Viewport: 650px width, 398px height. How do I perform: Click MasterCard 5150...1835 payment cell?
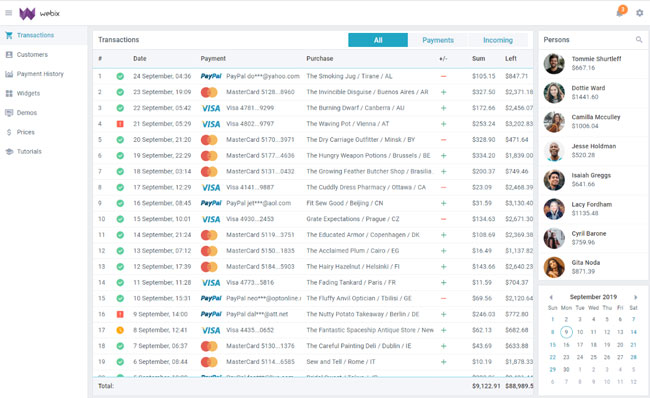point(260,251)
